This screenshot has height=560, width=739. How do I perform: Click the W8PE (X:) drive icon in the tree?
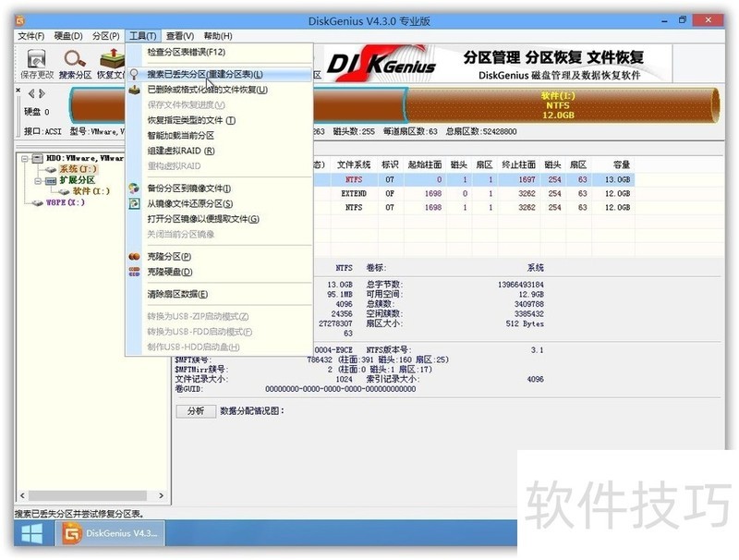click(37, 203)
